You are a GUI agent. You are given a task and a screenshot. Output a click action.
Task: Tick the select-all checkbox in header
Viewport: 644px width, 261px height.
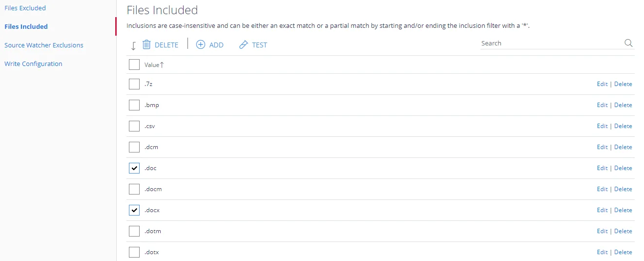click(134, 65)
